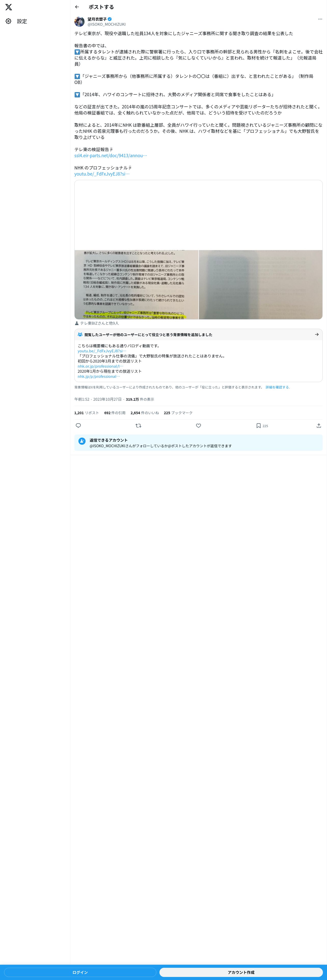View the 692 件の引用 list
The image size is (327, 980).
(x=115, y=413)
